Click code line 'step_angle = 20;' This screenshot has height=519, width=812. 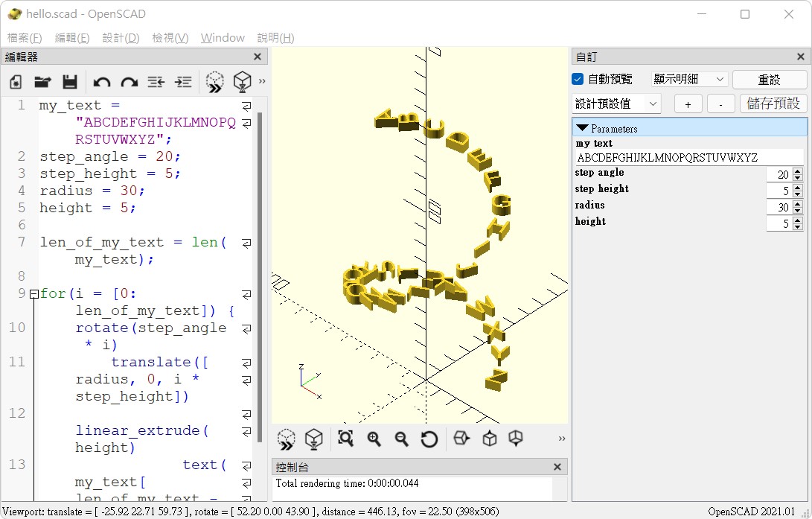click(x=110, y=156)
